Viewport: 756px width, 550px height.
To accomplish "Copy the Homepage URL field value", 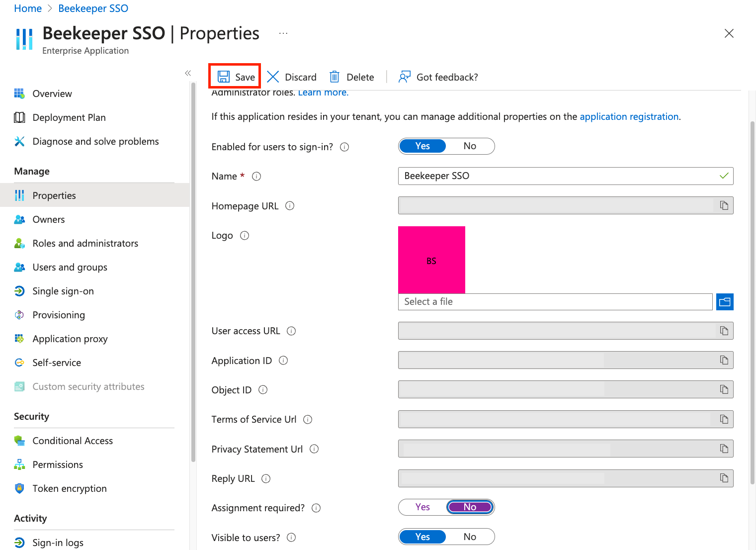I will 724,205.
